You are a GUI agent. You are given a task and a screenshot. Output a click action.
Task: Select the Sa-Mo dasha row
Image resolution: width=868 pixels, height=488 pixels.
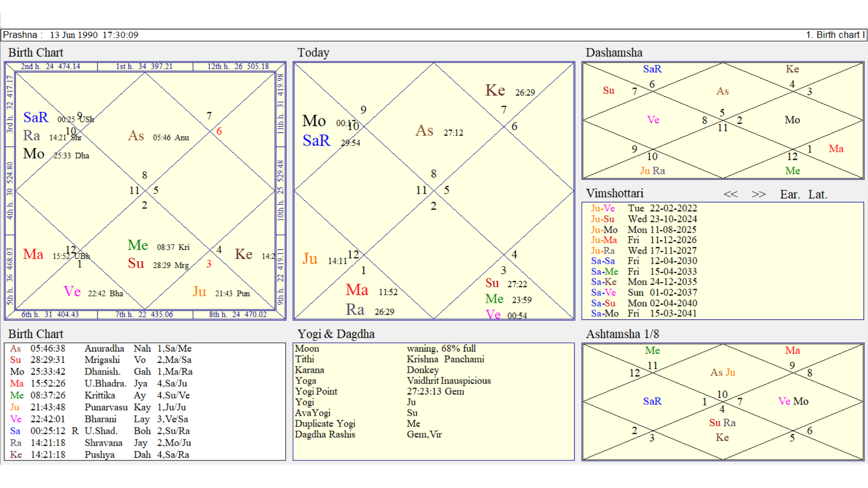(x=644, y=313)
